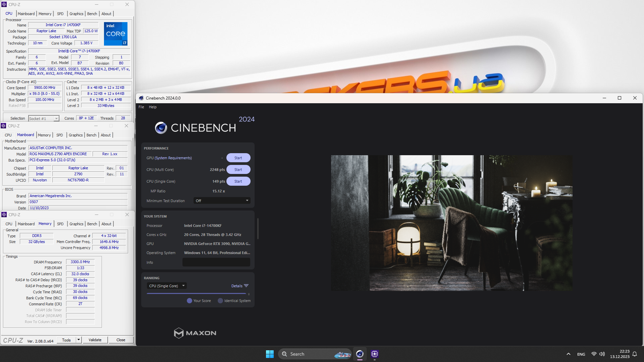Image resolution: width=644 pixels, height=362 pixels.
Task: Open Minimum Test Duration dropdown
Action: click(222, 201)
